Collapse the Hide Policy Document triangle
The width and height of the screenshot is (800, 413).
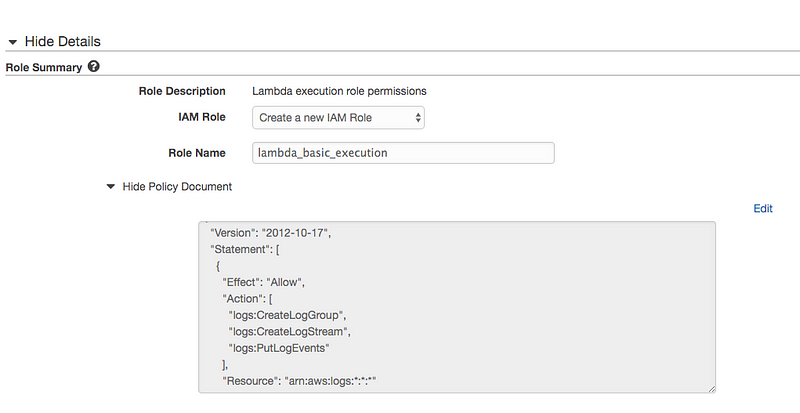point(110,186)
